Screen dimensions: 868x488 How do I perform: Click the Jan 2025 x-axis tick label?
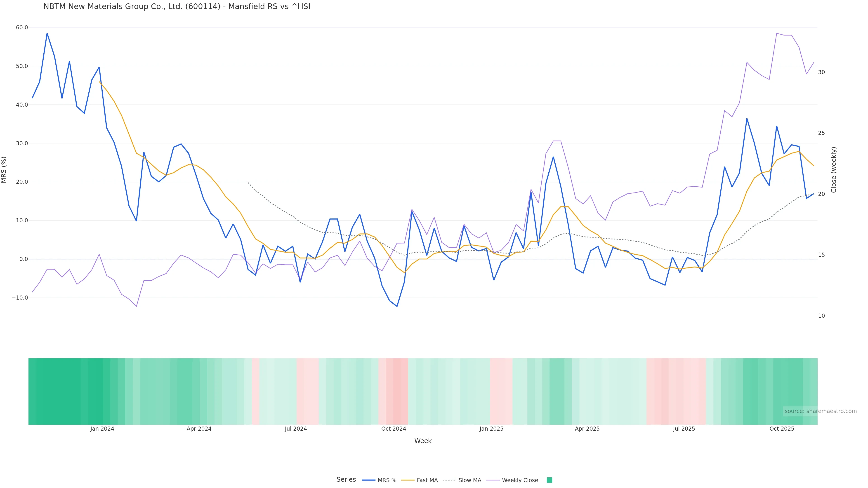491,429
